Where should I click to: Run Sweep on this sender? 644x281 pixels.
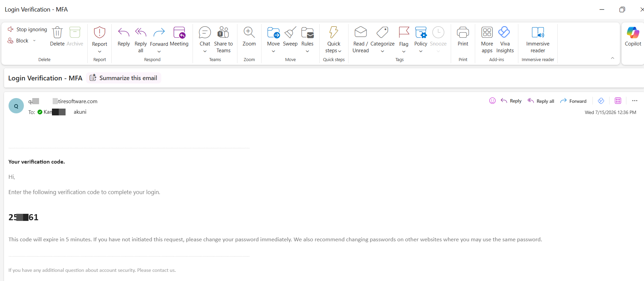point(290,37)
